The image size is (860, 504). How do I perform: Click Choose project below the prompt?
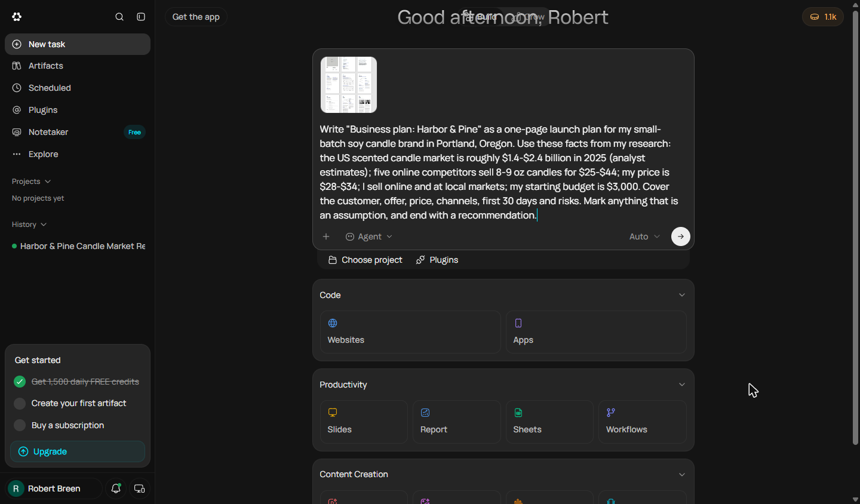pyautogui.click(x=365, y=260)
